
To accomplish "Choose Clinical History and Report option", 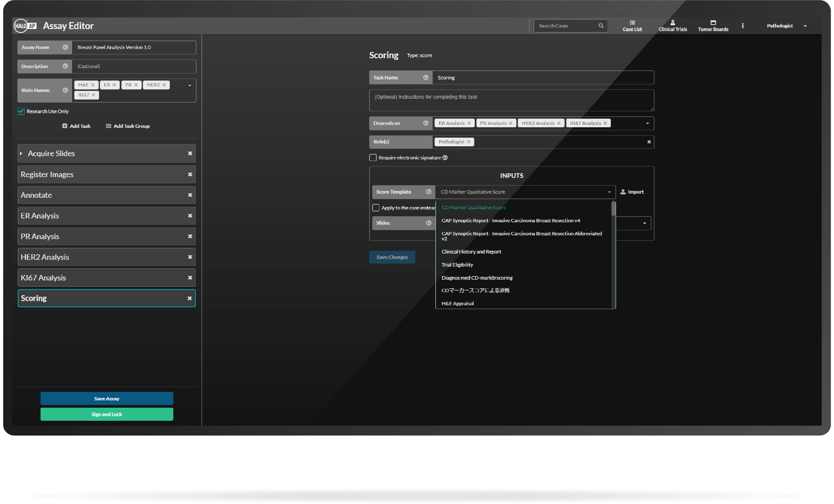I will (471, 252).
